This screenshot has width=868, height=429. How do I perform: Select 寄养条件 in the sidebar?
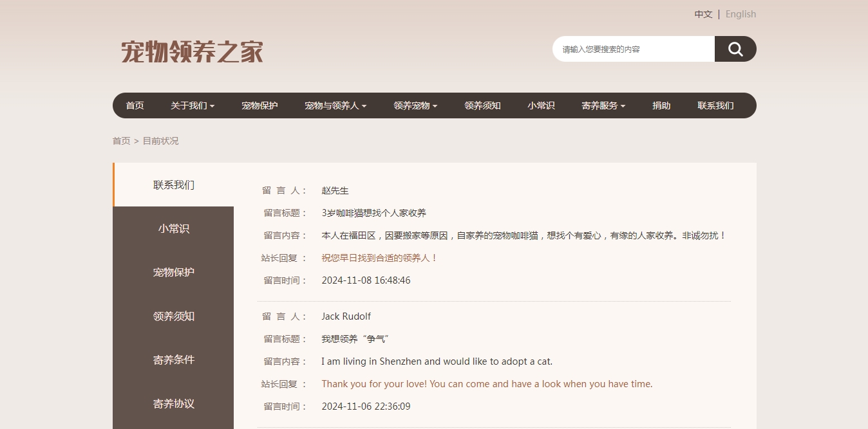click(x=174, y=360)
